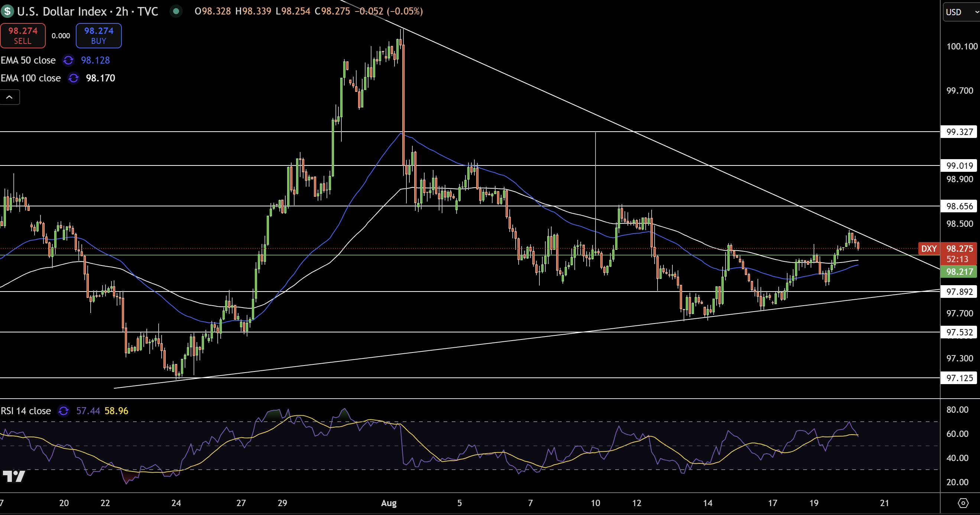Click the 14 date axis label
Screen dimensions: 980x515
(x=708, y=503)
